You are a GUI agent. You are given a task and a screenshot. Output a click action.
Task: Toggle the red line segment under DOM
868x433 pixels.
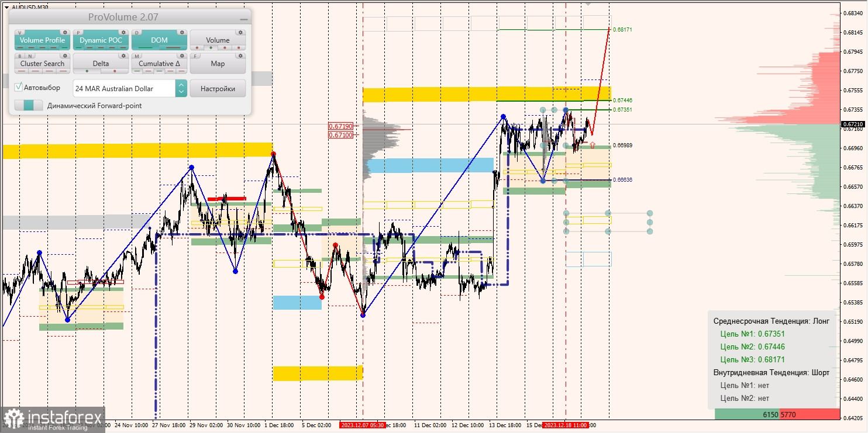point(173,47)
